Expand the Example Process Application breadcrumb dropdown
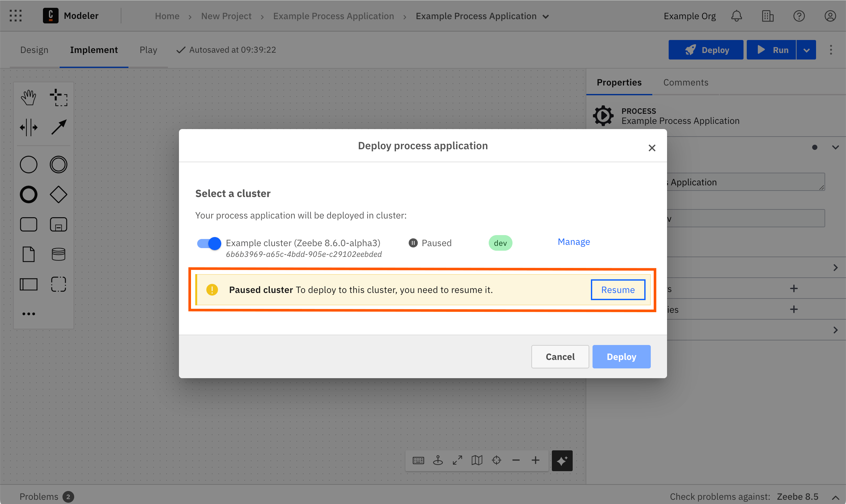The height and width of the screenshot is (504, 846). click(x=546, y=16)
